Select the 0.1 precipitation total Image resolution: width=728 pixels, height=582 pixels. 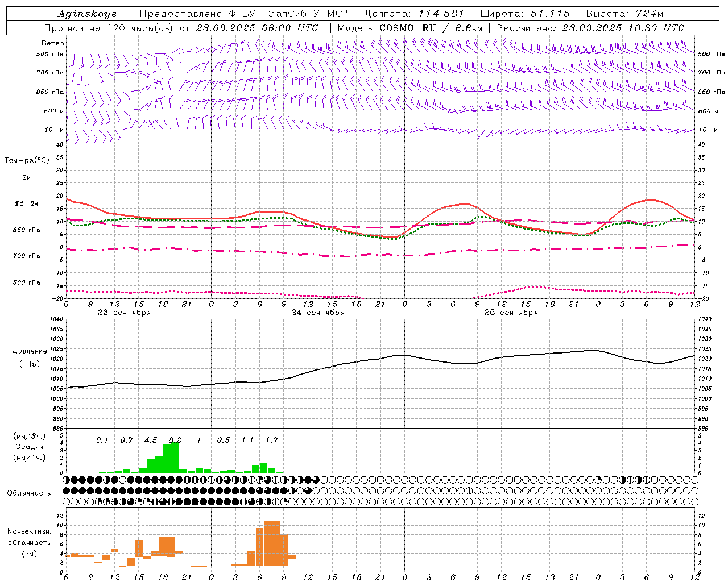point(102,440)
